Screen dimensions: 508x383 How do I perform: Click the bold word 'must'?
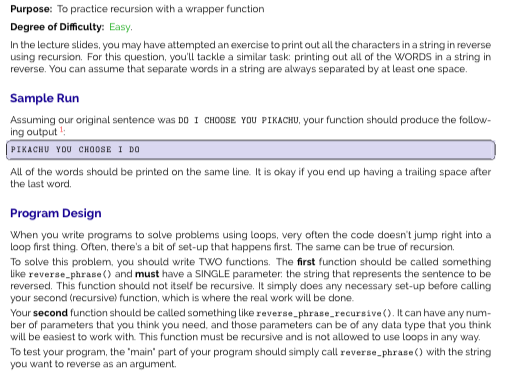[x=147, y=274]
